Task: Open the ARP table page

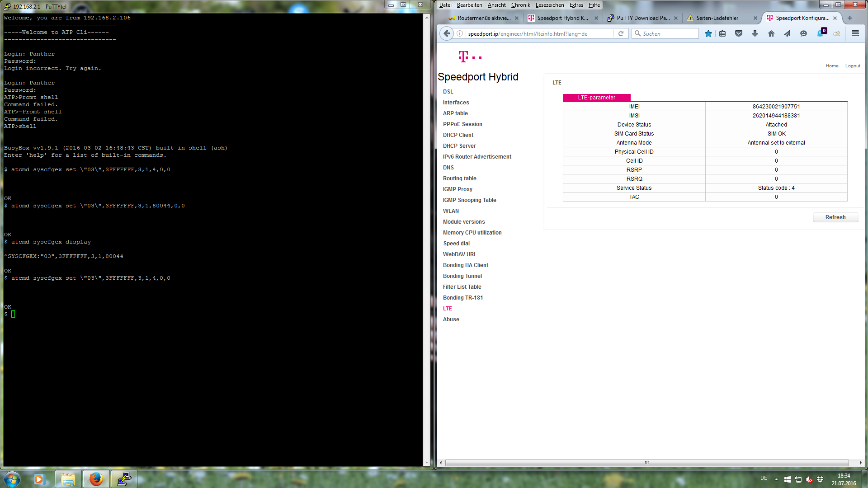Action: tap(455, 113)
